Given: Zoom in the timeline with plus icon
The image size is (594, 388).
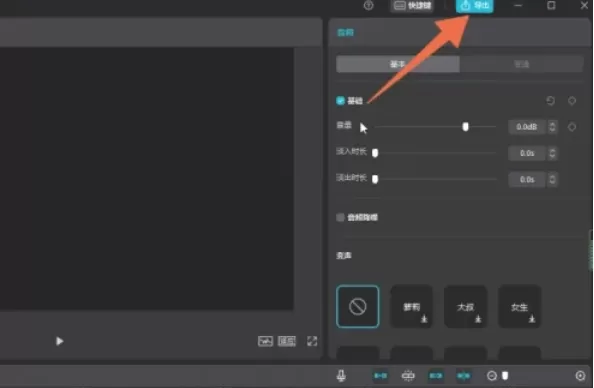Looking at the screenshot, I should coord(580,375).
